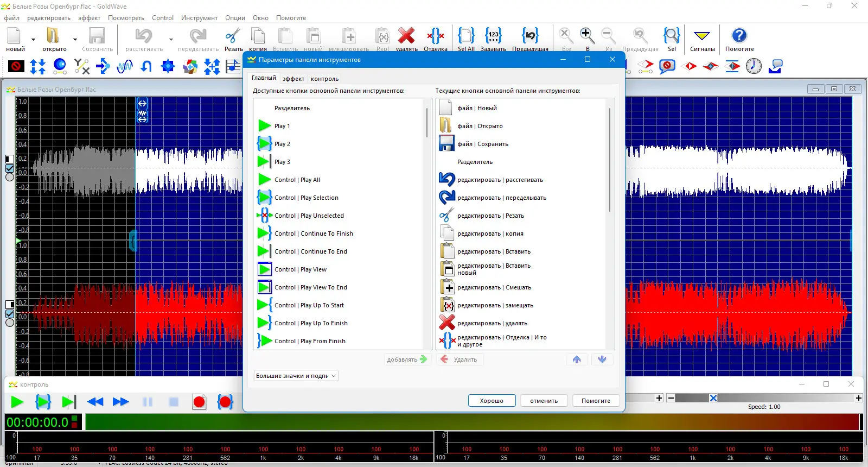Screen dimensions: 868x467
Task: Switch to the эффект tab
Action: (293, 79)
